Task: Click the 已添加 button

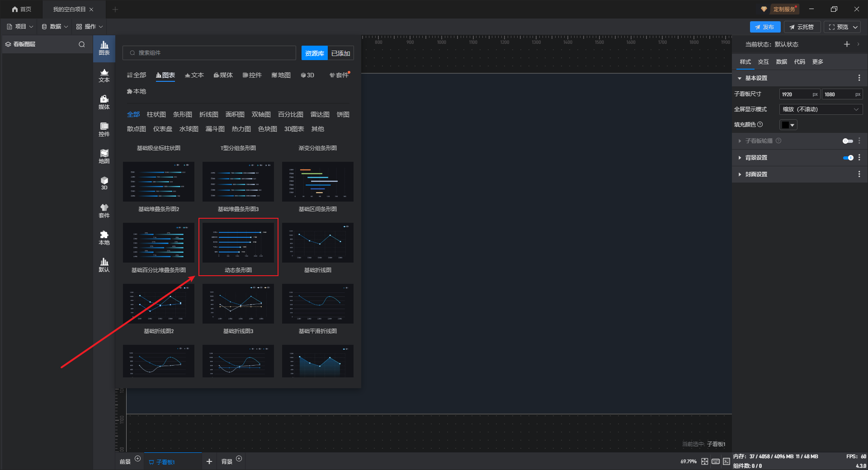Action: pos(340,53)
